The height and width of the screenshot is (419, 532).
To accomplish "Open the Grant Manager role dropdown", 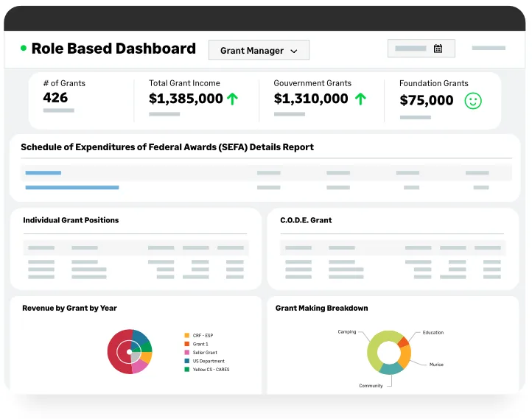I will coord(259,50).
